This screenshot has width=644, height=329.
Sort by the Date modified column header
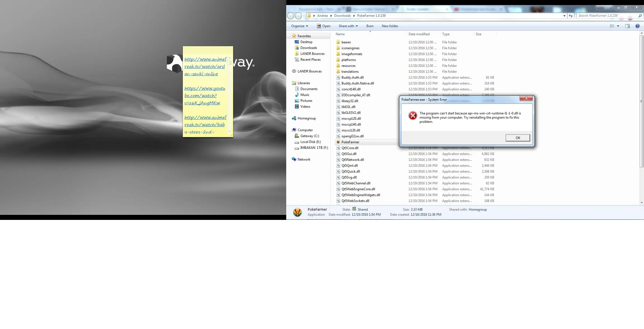tap(419, 34)
